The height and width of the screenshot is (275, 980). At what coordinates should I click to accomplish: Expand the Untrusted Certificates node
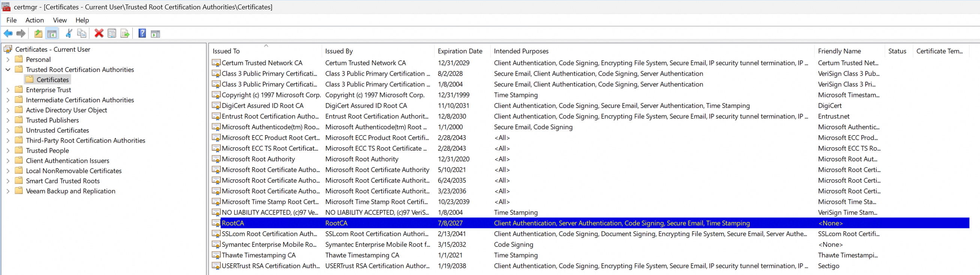coord(8,130)
